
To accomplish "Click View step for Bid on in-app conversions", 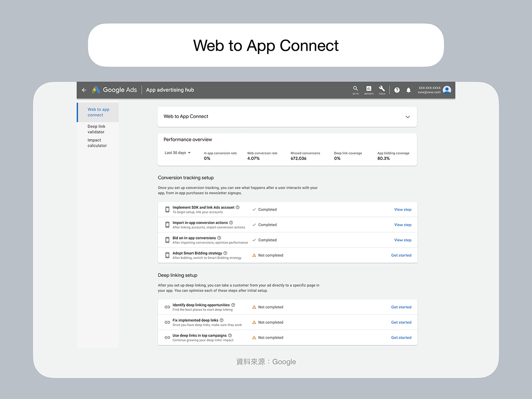I will pyautogui.click(x=403, y=240).
